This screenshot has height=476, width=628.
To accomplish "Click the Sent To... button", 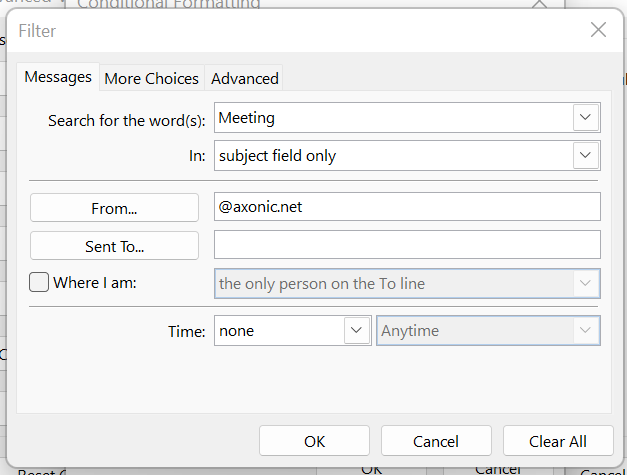I will click(x=114, y=245).
